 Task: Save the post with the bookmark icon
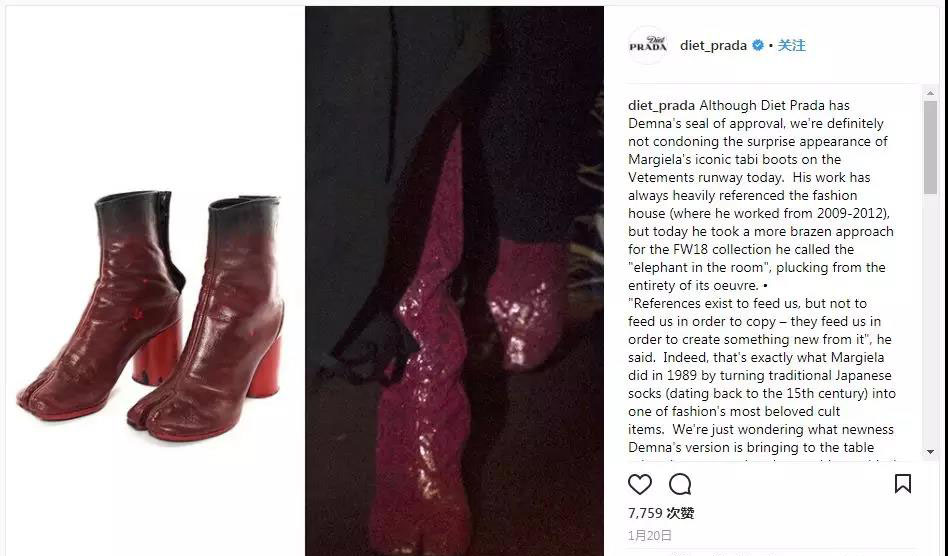[903, 483]
